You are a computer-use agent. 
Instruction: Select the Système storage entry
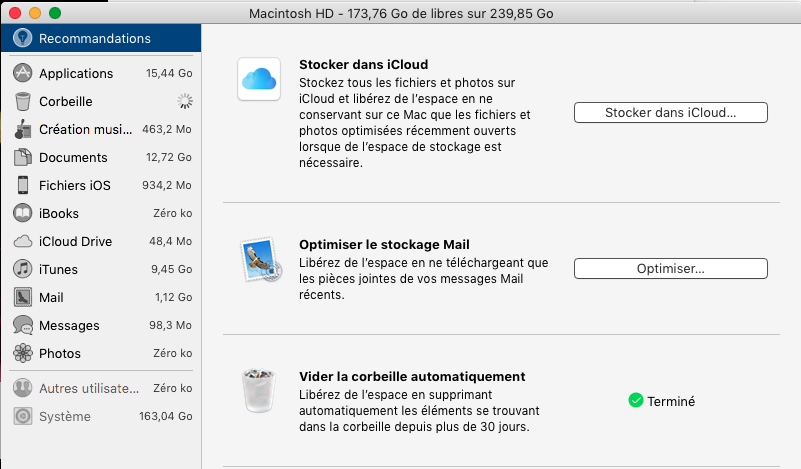[100, 416]
